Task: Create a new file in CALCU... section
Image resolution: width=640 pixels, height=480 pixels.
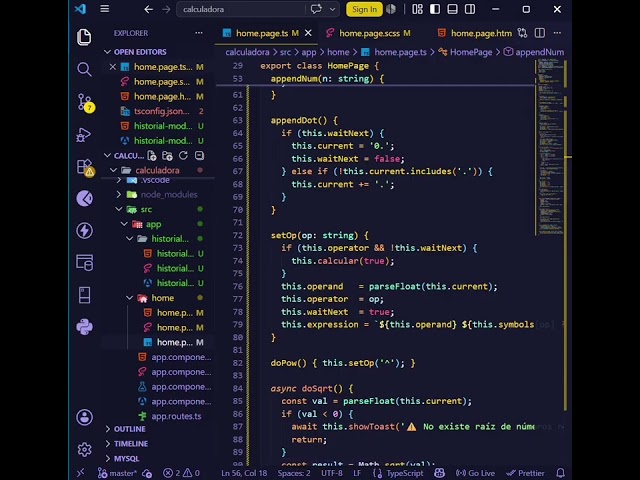Action: pyautogui.click(x=152, y=156)
